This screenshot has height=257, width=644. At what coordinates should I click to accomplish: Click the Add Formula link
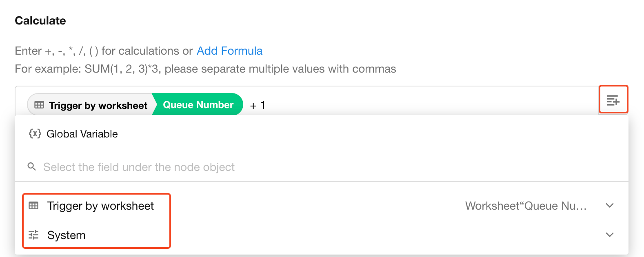coord(229,51)
